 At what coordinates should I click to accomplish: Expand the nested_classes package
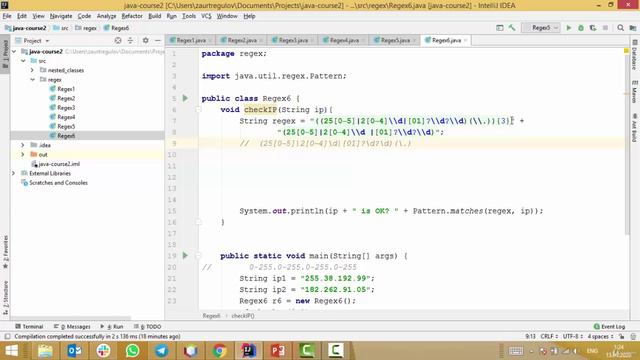pyautogui.click(x=32, y=70)
